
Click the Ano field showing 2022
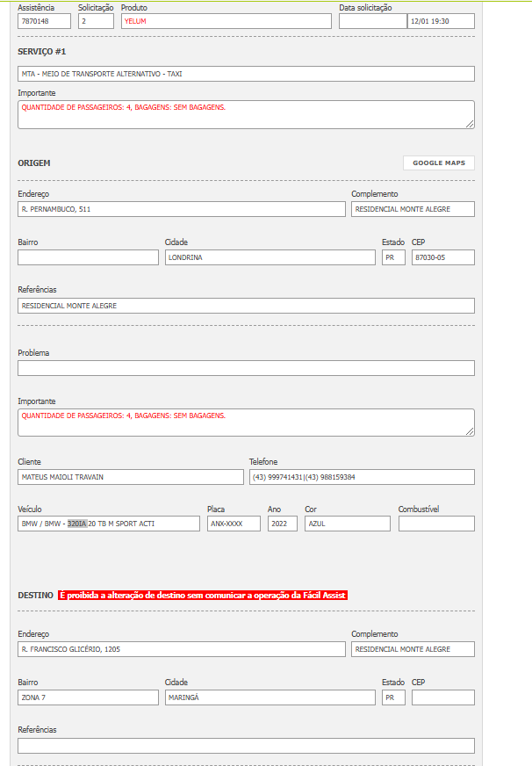[x=283, y=524]
